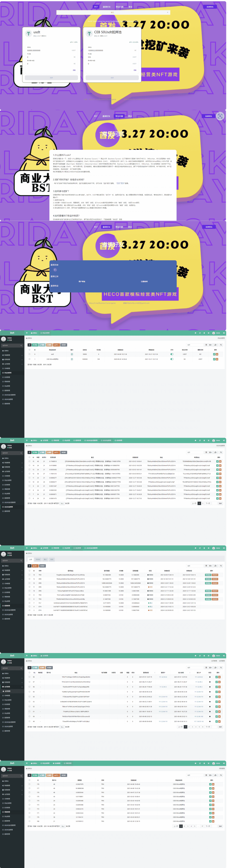Switch to the 拒绝 tab above the withdrawal table
Screen dimensions: 227x868
52,559
